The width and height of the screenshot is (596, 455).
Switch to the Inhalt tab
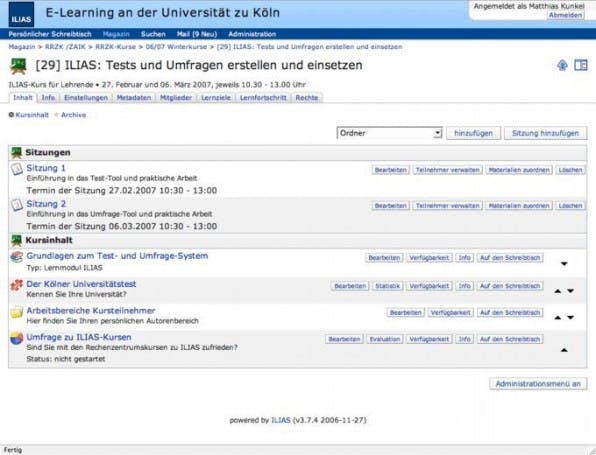tap(23, 98)
